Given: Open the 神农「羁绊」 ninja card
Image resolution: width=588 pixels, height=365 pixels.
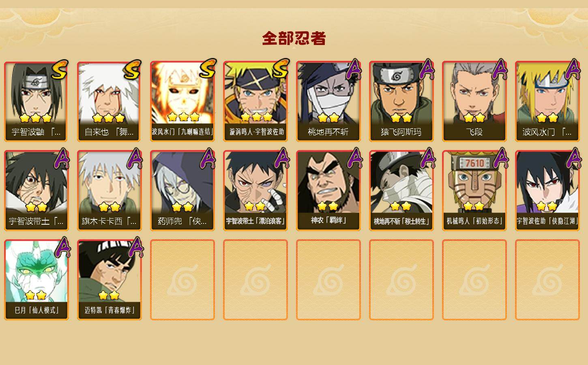Looking at the screenshot, I should pos(328,191).
